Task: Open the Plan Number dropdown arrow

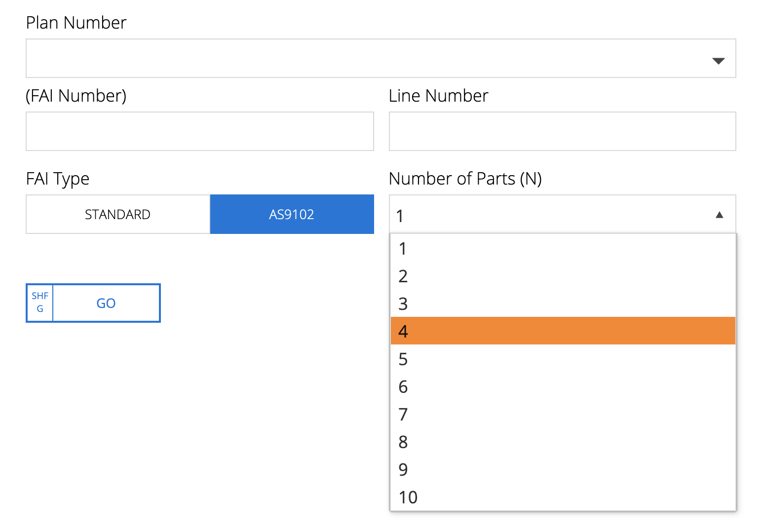Action: [718, 61]
